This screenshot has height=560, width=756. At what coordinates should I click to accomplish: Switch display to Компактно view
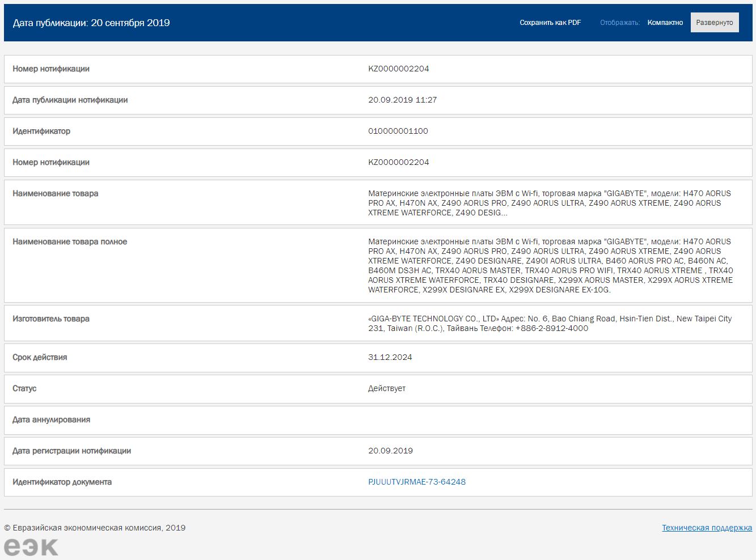pos(665,23)
